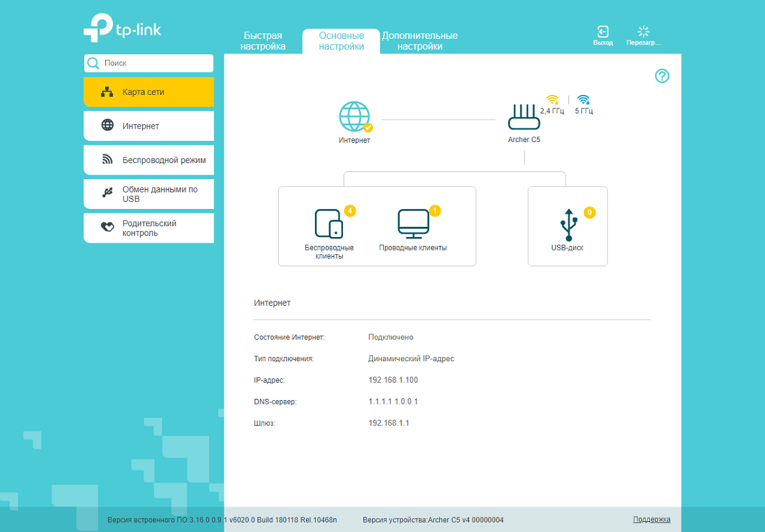Screen dimensions: 765x532
Task: Click the USB-диск label
Action: click(x=567, y=248)
